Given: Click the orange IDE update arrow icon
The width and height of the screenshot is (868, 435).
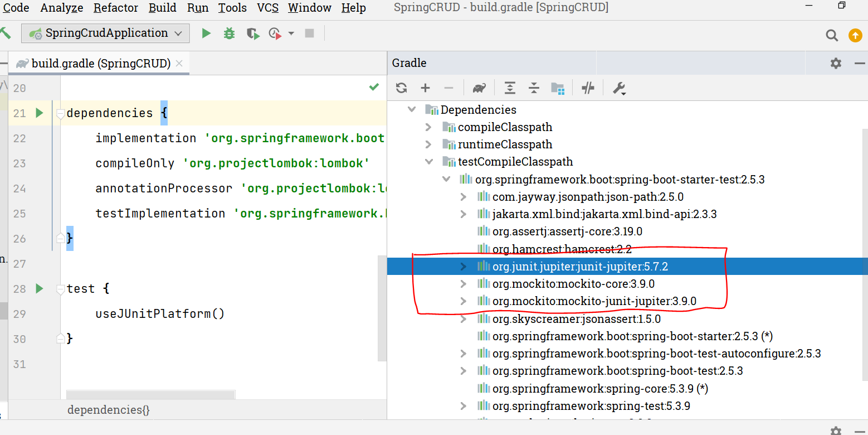Looking at the screenshot, I should coord(855,36).
